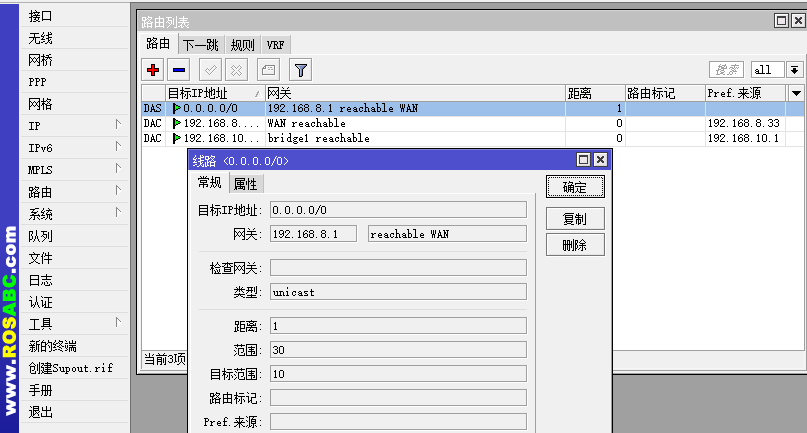Click the 复制 button

tap(575, 219)
